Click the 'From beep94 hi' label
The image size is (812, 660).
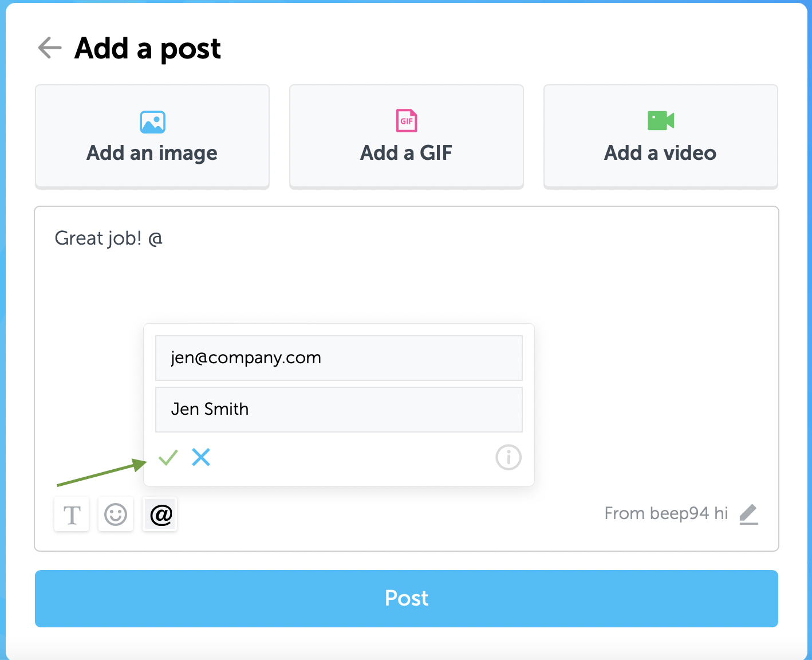[x=666, y=513]
